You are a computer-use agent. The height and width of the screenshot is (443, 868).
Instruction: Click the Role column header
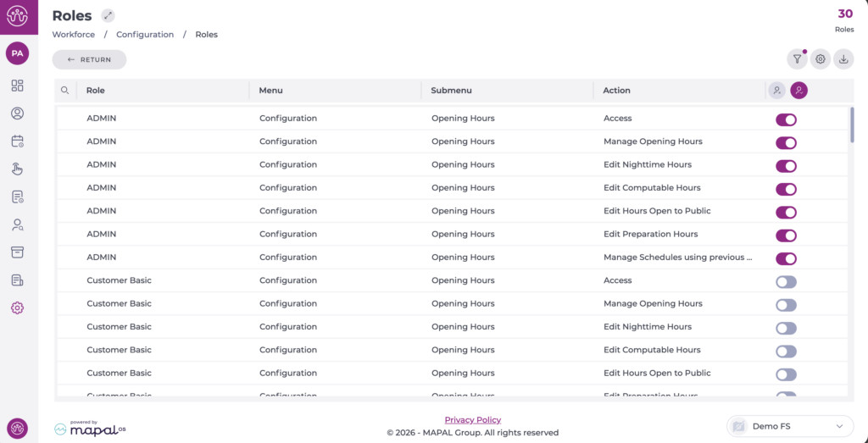96,91
